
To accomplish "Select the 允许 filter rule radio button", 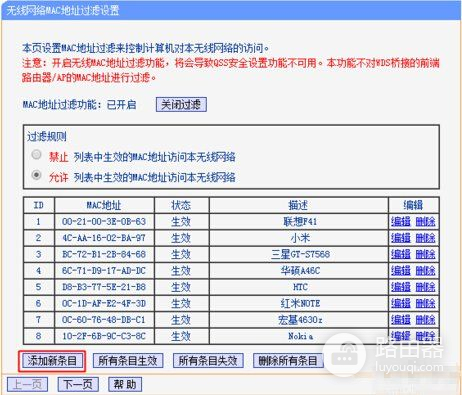I will 36,175.
